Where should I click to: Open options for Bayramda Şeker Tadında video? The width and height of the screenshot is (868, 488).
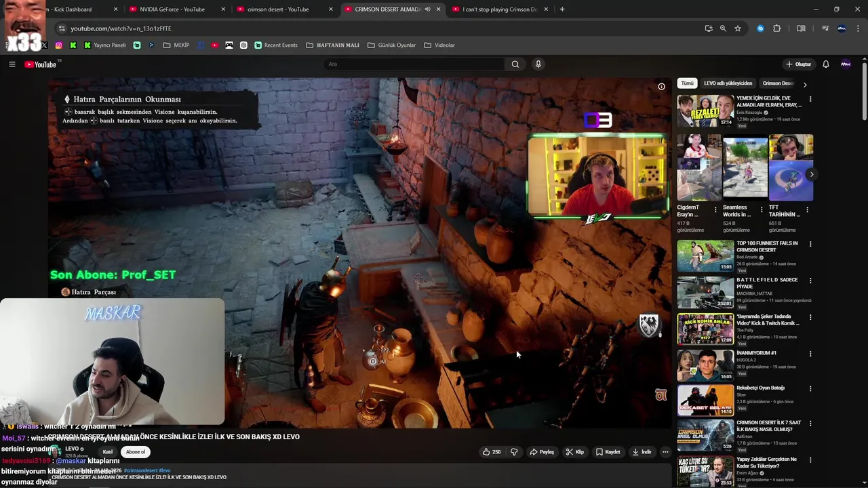coord(810,317)
